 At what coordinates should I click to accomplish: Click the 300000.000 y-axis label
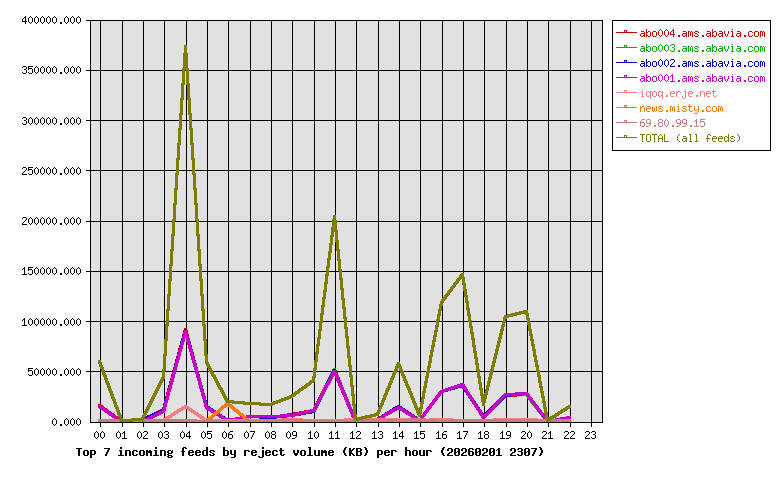51,121
